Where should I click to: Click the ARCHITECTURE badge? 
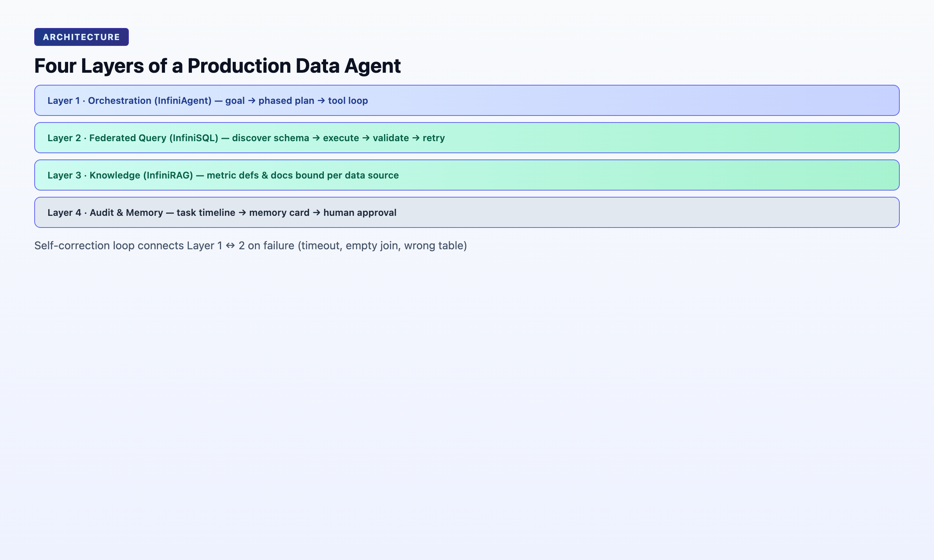[81, 37]
